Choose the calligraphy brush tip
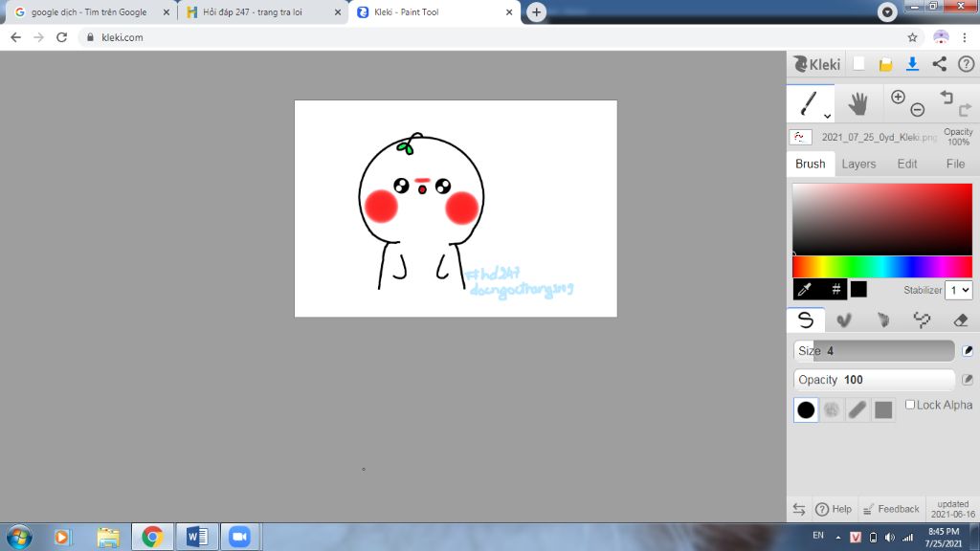This screenshot has width=980, height=551. 857,409
